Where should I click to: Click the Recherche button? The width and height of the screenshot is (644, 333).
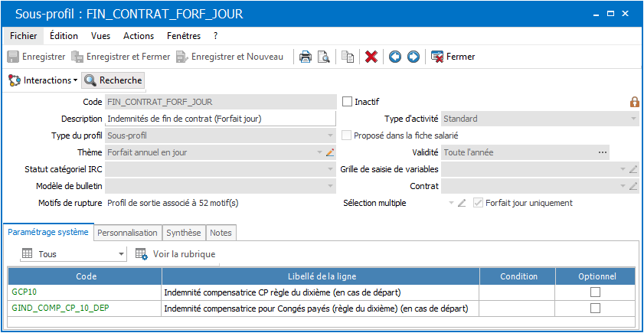coord(113,80)
